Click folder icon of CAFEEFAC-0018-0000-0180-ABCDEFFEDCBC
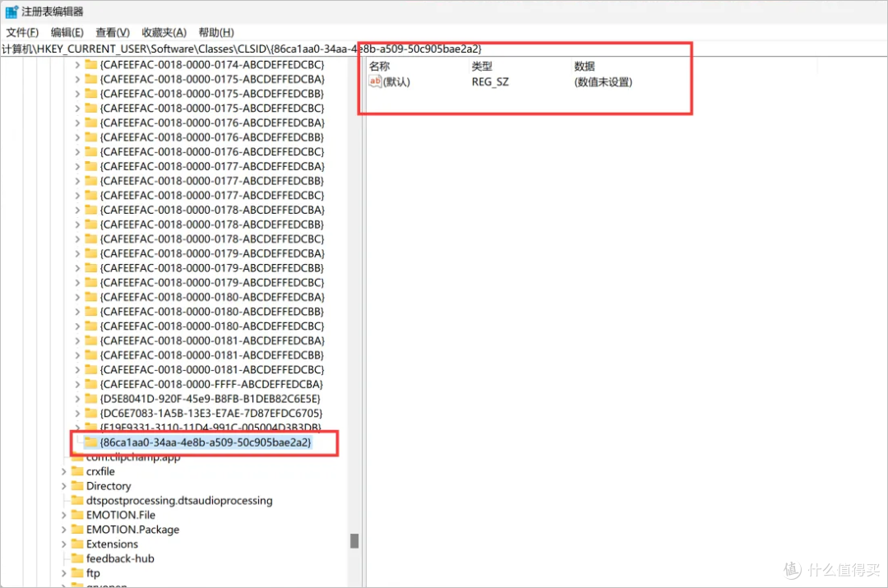Screen dimensions: 888x588 (90, 326)
